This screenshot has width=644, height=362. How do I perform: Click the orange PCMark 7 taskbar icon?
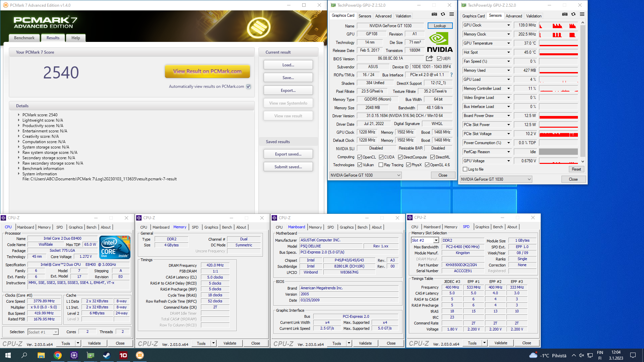140,355
